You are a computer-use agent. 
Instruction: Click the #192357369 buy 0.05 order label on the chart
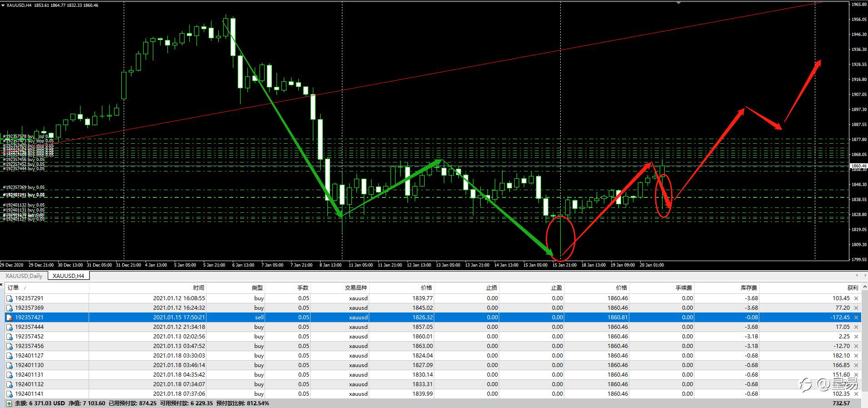[24, 187]
